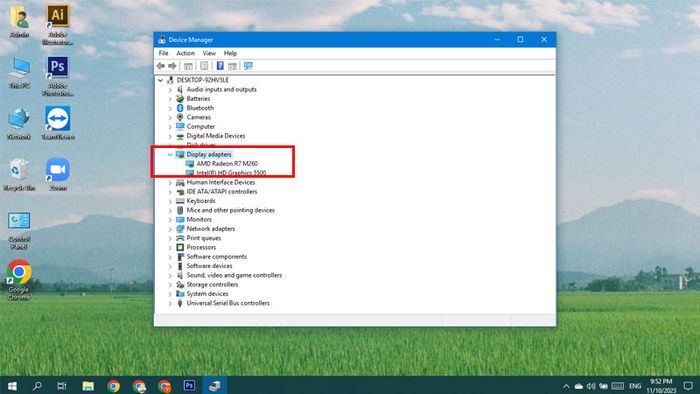Click the AMD Radeon adapter icon

190,164
